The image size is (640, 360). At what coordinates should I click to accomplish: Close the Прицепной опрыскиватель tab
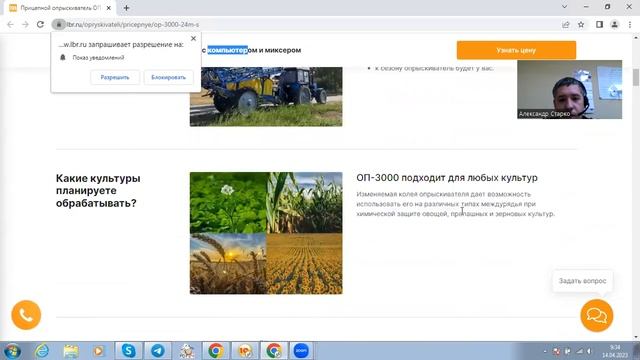109,8
